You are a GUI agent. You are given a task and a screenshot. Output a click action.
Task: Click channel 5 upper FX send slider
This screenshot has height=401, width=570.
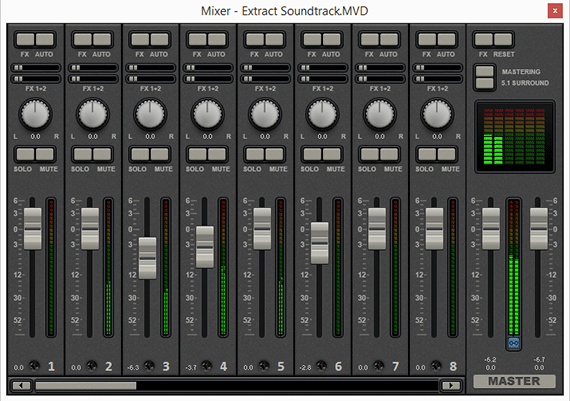click(265, 68)
